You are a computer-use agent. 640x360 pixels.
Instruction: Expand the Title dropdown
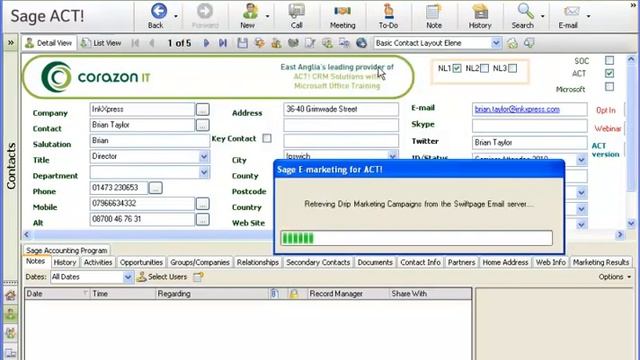(204, 157)
